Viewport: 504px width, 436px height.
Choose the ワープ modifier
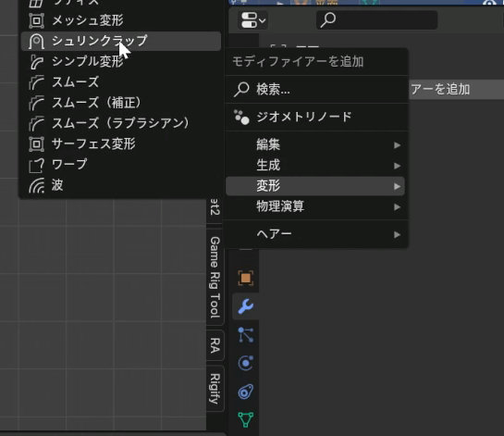(x=121, y=165)
